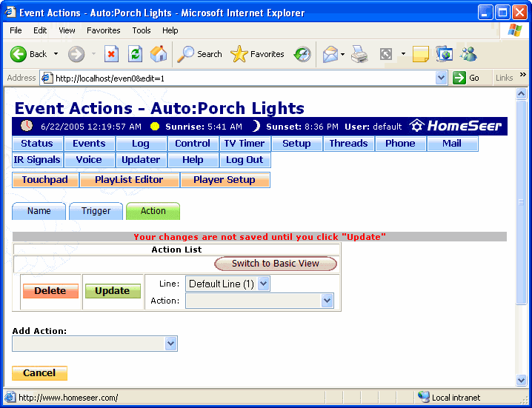
Task: Stop page loading with red X icon
Action: click(111, 54)
